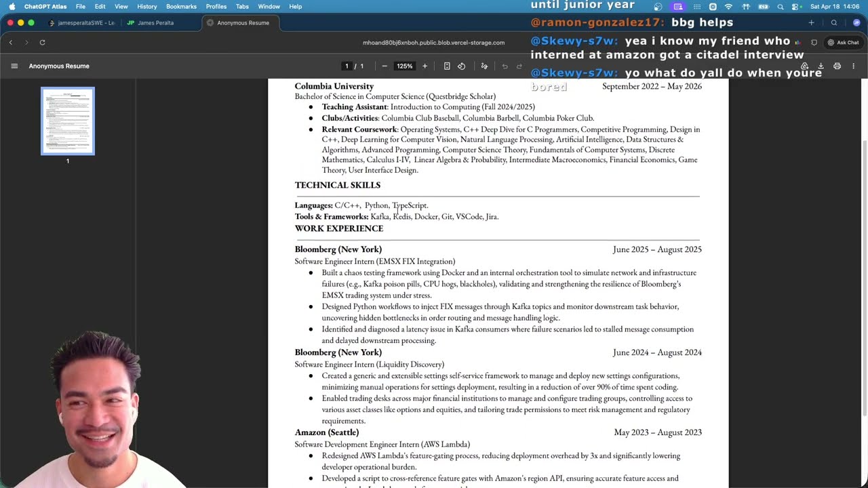Open the Profiles menu

point(216,6)
